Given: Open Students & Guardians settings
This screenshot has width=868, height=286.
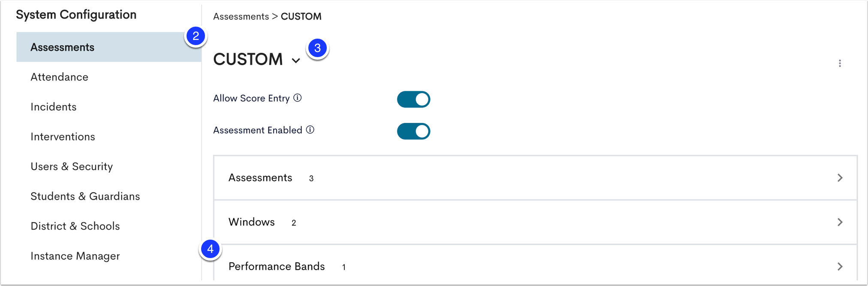Looking at the screenshot, I should pos(85,196).
